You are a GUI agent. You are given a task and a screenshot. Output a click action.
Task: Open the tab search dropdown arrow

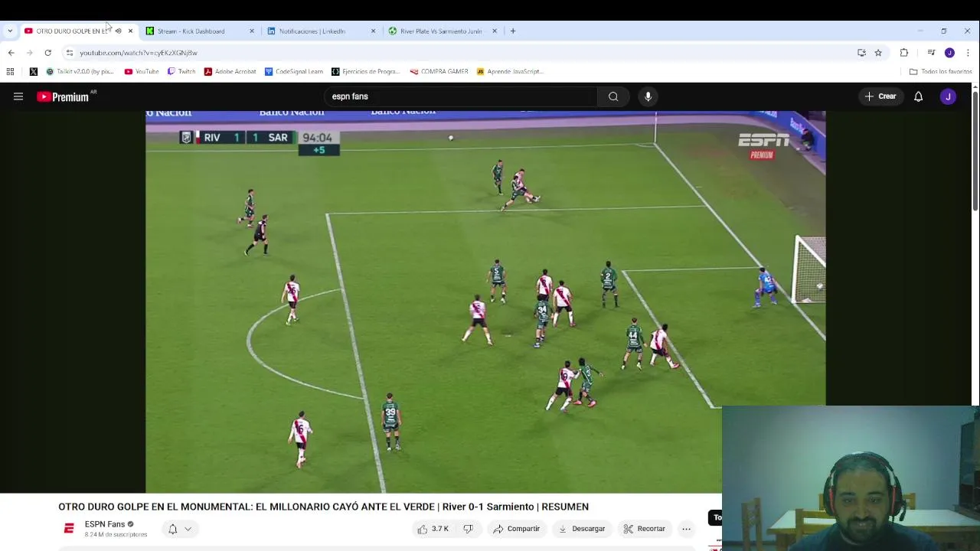coord(10,31)
